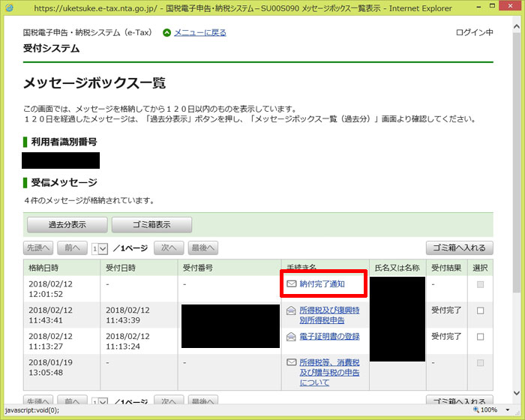Click the top 最後へ paging button
This screenshot has width=525, height=420.
coord(203,247)
